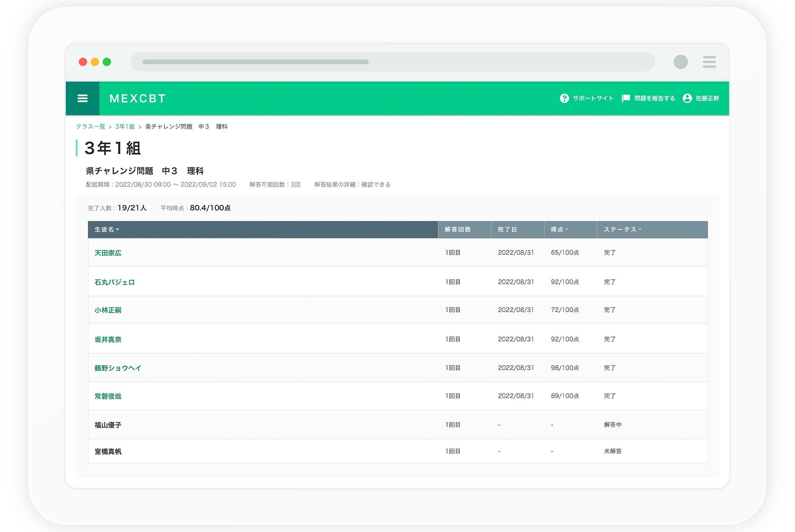The height and width of the screenshot is (532, 795).
Task: Go to クラス一覧 breadcrumb
Action: [90, 127]
